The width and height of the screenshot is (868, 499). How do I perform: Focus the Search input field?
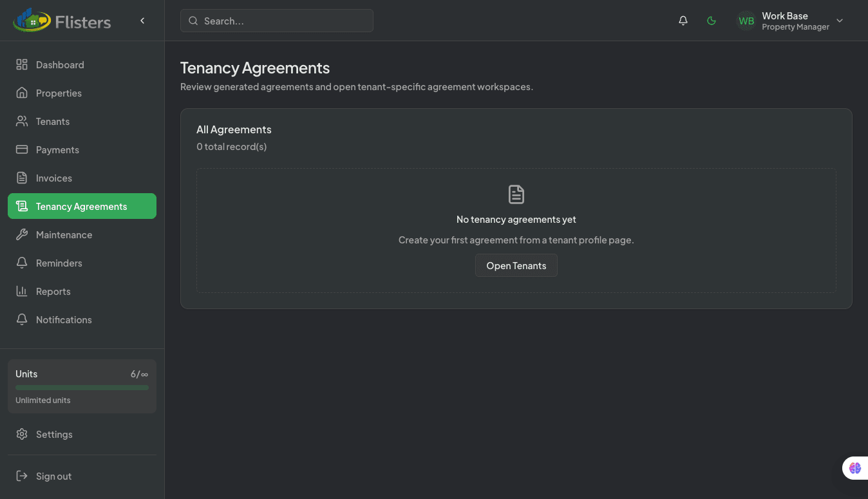click(283, 21)
